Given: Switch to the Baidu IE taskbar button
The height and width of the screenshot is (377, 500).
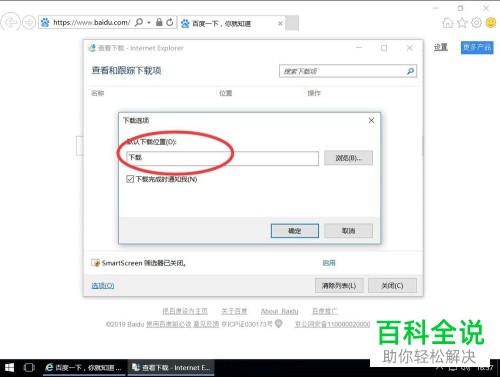Looking at the screenshot, I should [84, 368].
